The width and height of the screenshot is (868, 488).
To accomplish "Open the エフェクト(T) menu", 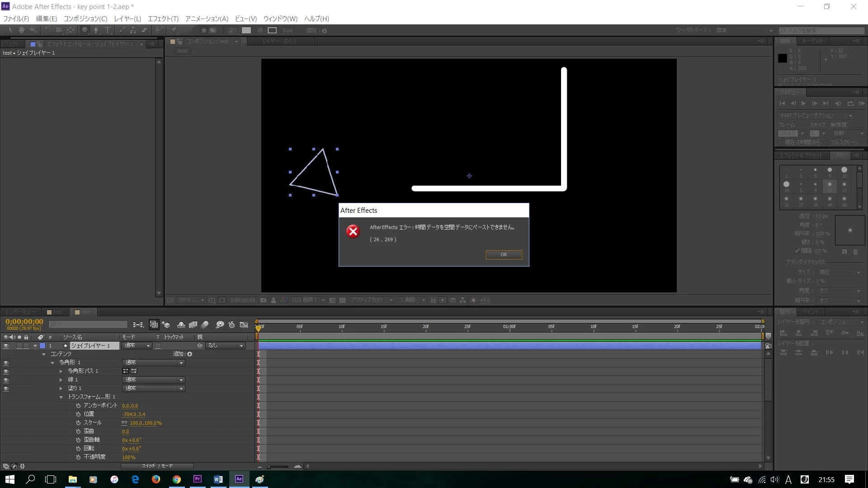I will pyautogui.click(x=163, y=19).
